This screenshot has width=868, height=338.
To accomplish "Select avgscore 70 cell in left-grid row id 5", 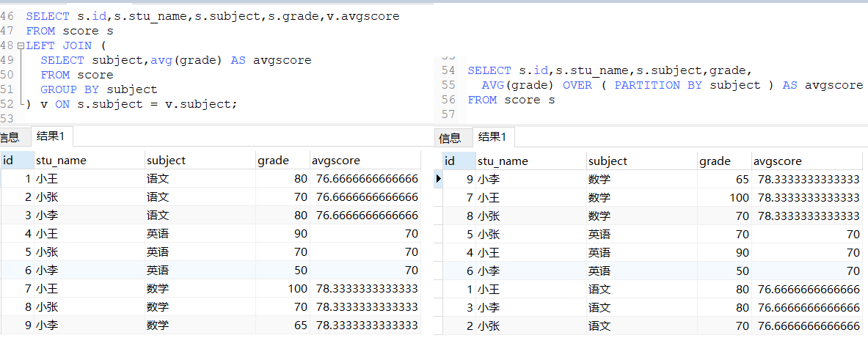I will tap(365, 251).
